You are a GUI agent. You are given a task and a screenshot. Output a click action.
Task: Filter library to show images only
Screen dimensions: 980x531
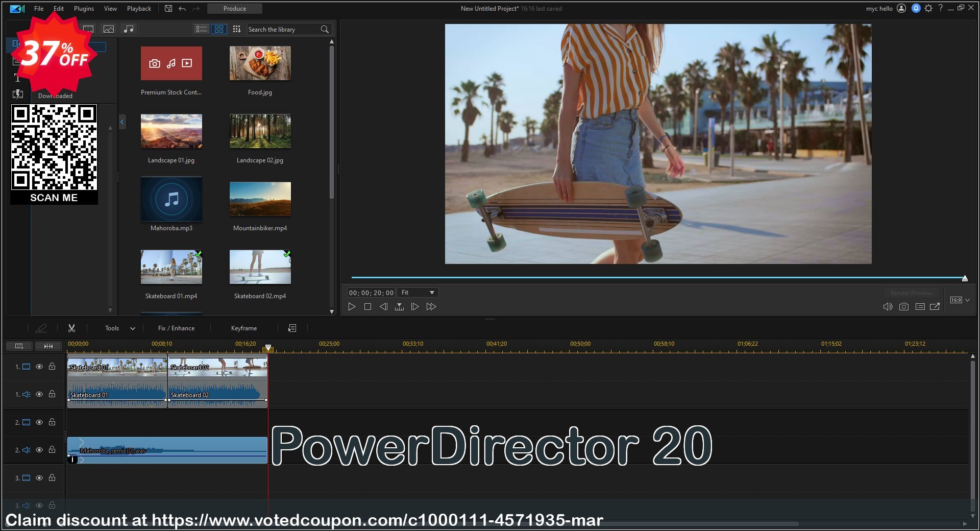(x=108, y=29)
